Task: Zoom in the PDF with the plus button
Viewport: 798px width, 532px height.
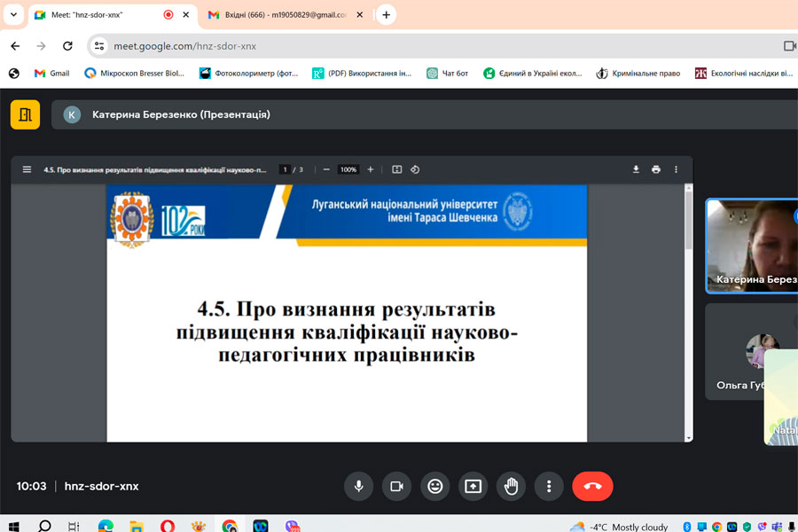Action: [371, 169]
